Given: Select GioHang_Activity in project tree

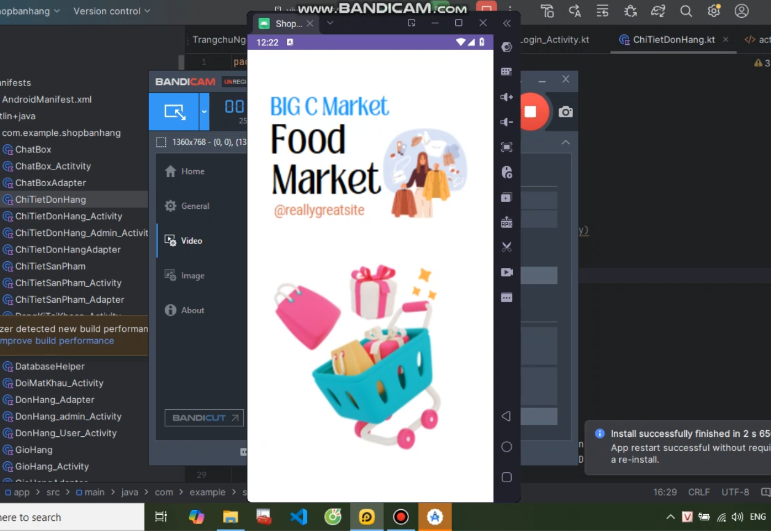Looking at the screenshot, I should [52, 466].
